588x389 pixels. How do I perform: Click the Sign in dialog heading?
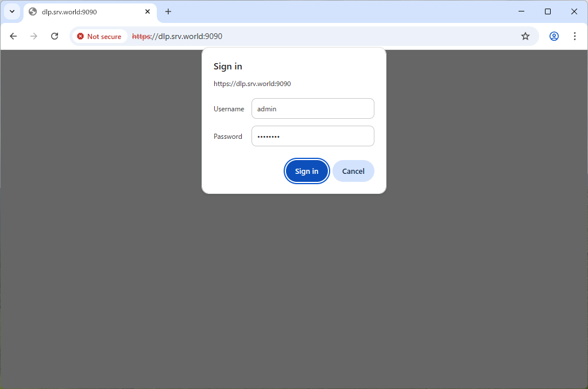coord(227,67)
